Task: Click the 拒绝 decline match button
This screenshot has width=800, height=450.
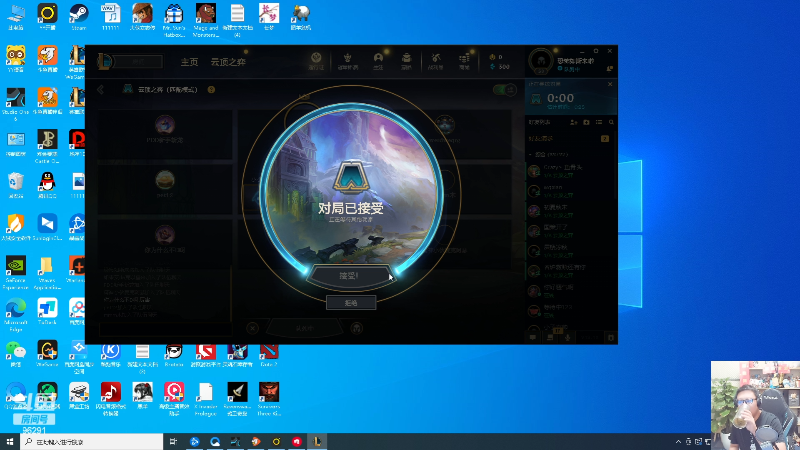Action: click(x=351, y=303)
